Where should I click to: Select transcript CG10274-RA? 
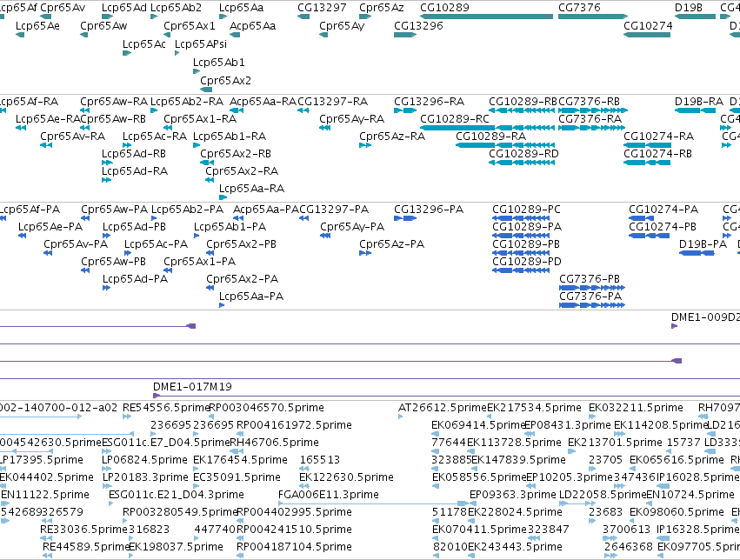(647, 145)
